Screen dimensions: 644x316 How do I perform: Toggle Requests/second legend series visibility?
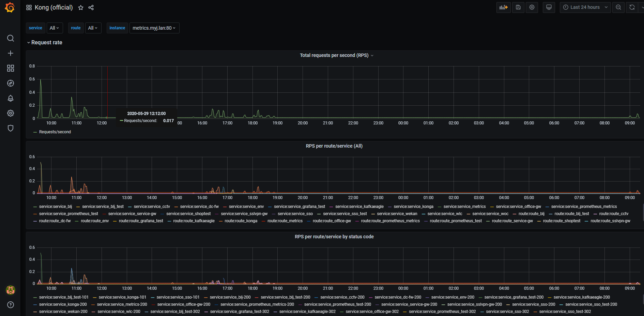(x=55, y=132)
